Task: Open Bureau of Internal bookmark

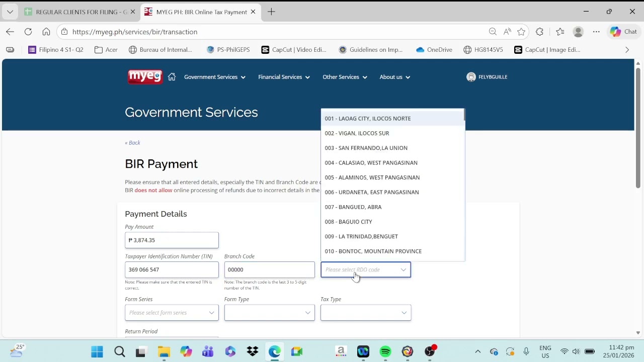Action: coord(160,50)
